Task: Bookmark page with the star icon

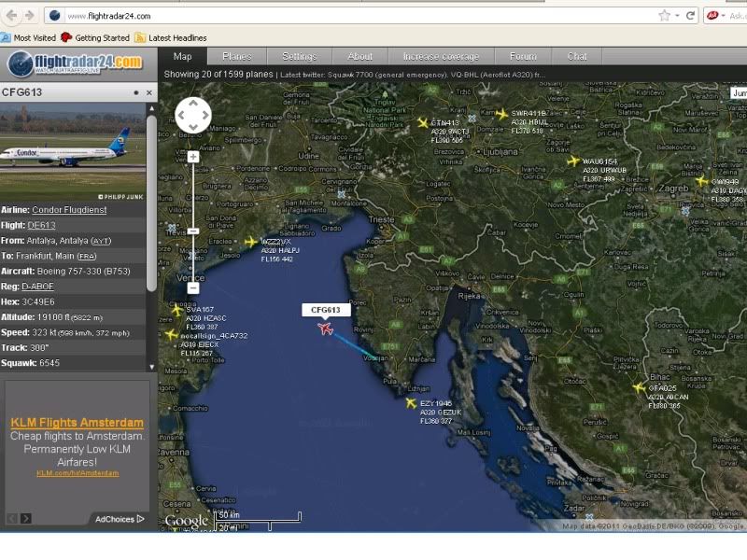Action: [x=664, y=16]
